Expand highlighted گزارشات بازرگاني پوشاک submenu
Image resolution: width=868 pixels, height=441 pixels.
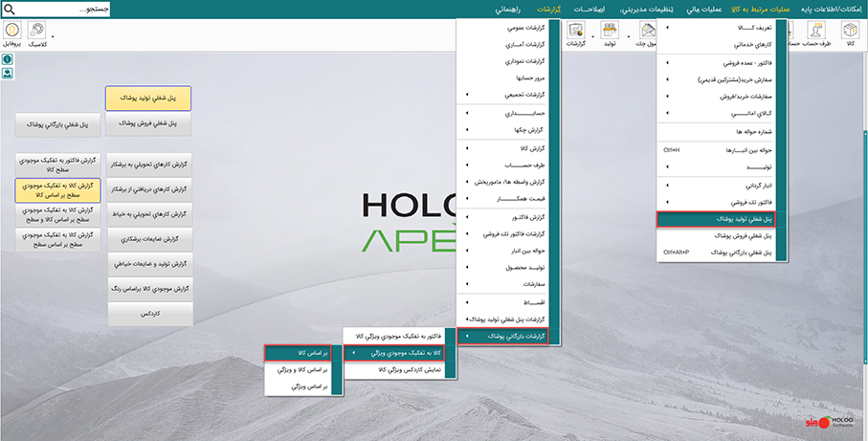[x=503, y=337]
